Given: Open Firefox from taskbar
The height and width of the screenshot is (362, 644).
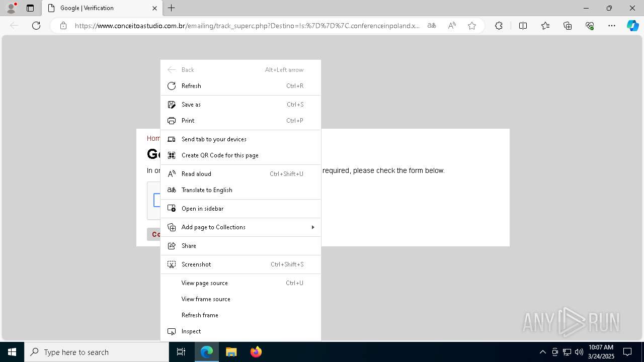Looking at the screenshot, I should tap(256, 352).
